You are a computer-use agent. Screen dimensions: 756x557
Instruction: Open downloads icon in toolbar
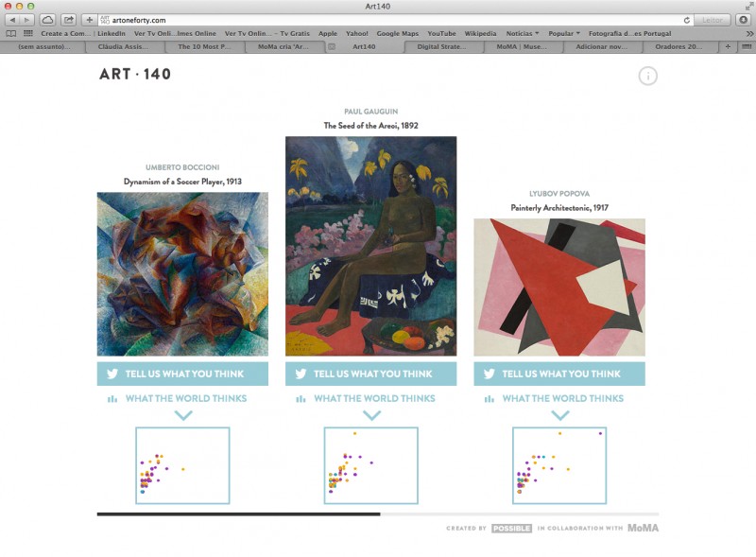tap(743, 20)
